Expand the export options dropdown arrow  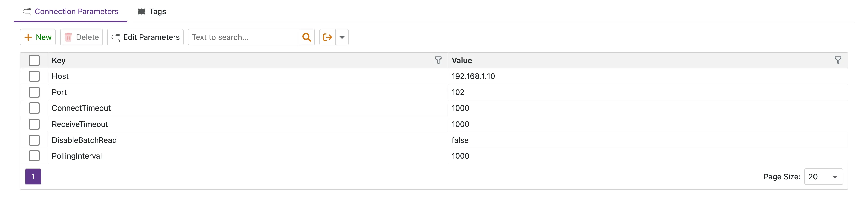[342, 37]
